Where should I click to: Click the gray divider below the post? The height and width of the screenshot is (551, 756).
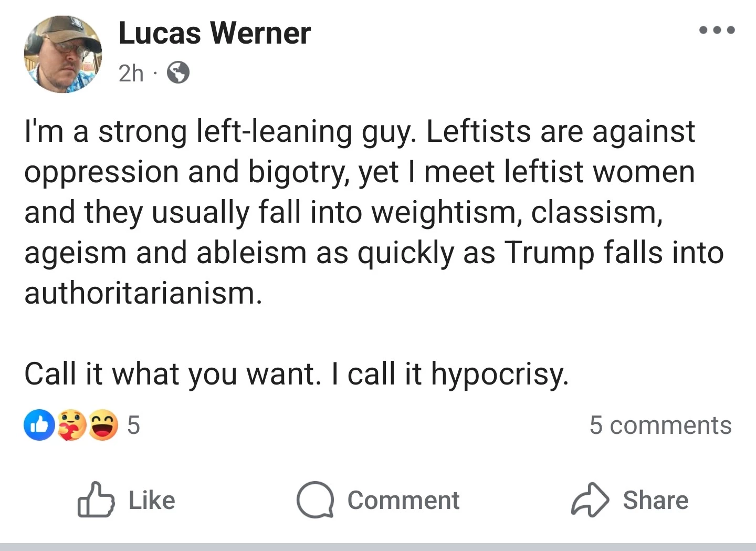point(378,546)
